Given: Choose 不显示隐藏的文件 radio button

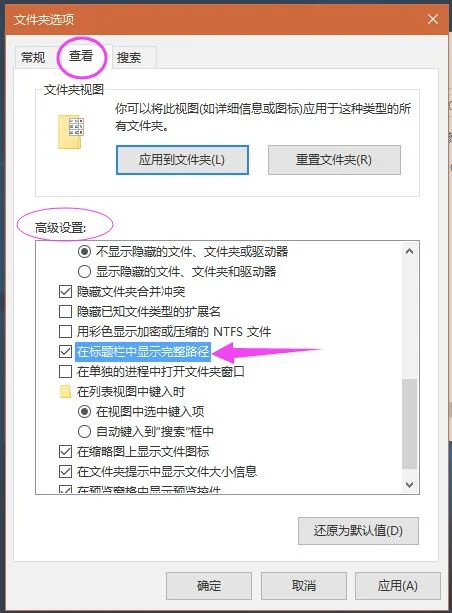Looking at the screenshot, I should pyautogui.click(x=84, y=251).
